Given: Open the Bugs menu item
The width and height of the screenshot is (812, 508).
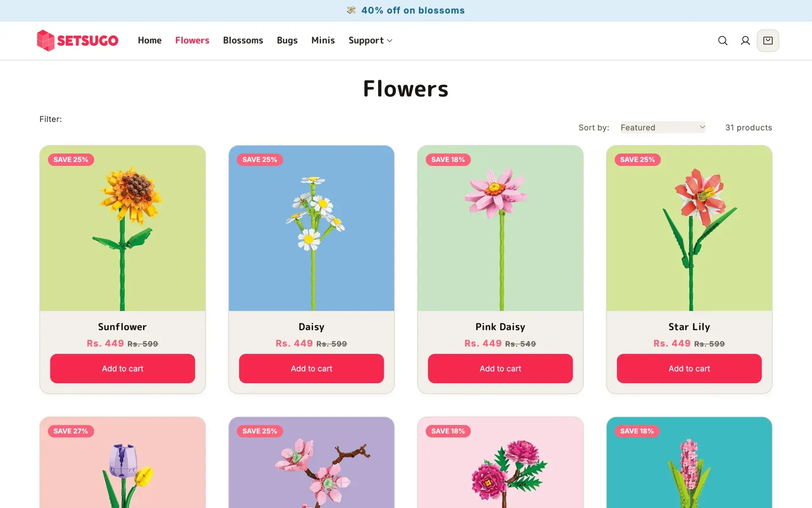Looking at the screenshot, I should [287, 40].
